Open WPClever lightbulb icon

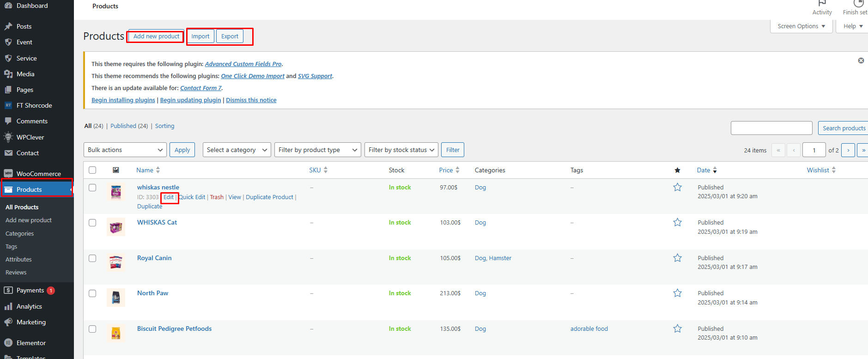click(8, 137)
